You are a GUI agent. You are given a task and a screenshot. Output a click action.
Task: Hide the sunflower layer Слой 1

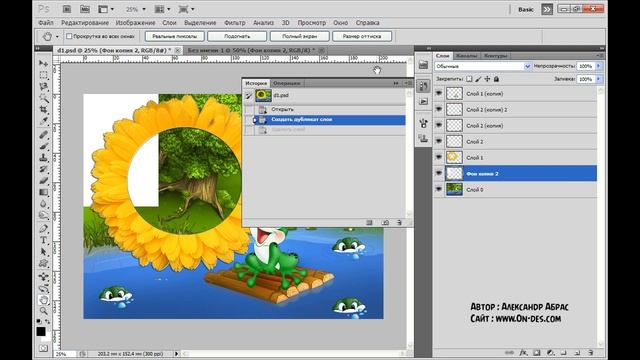click(x=439, y=157)
